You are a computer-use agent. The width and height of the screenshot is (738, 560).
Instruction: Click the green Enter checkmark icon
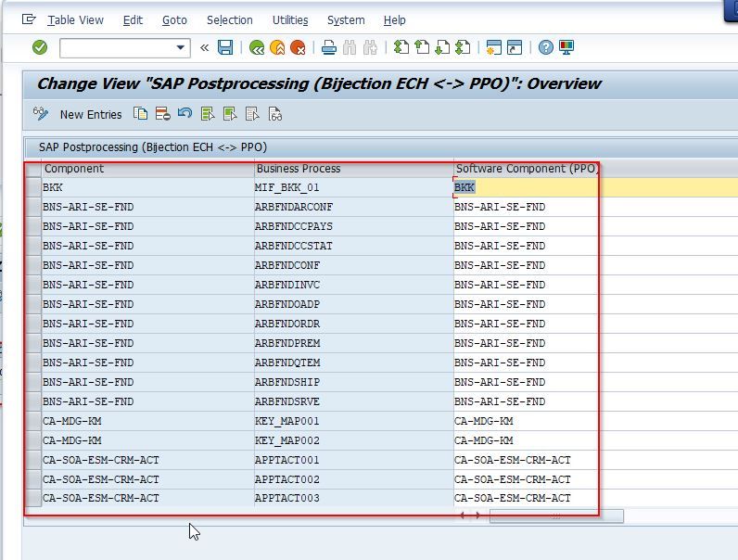click(x=40, y=47)
